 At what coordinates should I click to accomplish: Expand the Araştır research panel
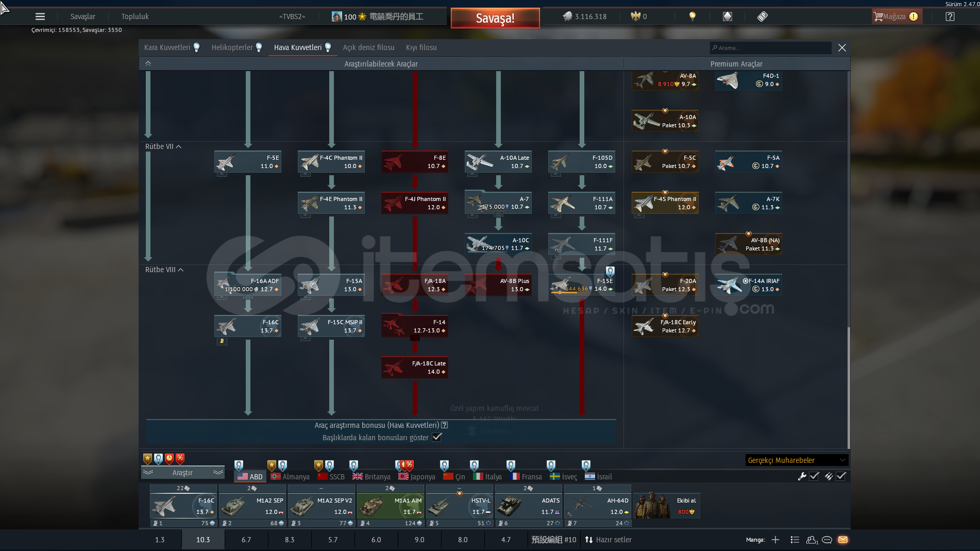(183, 473)
